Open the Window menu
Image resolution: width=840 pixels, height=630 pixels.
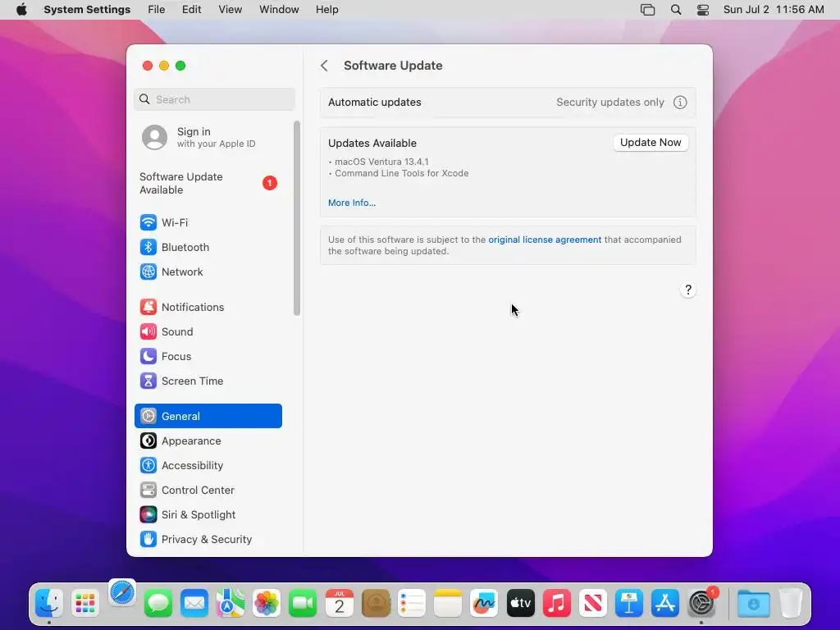pos(279,10)
